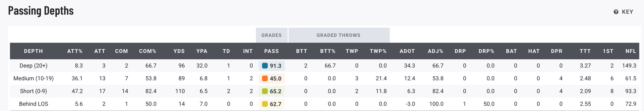644x111 pixels.
Task: Click the orange grade swatch for 45.0
Action: pyautogui.click(x=265, y=78)
